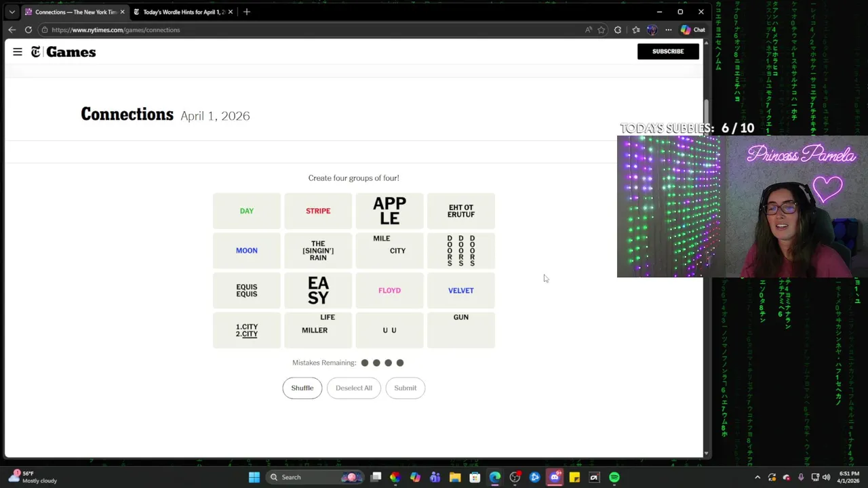Screen dimensions: 868x488
Task: Open browser extensions icon
Action: 618,30
